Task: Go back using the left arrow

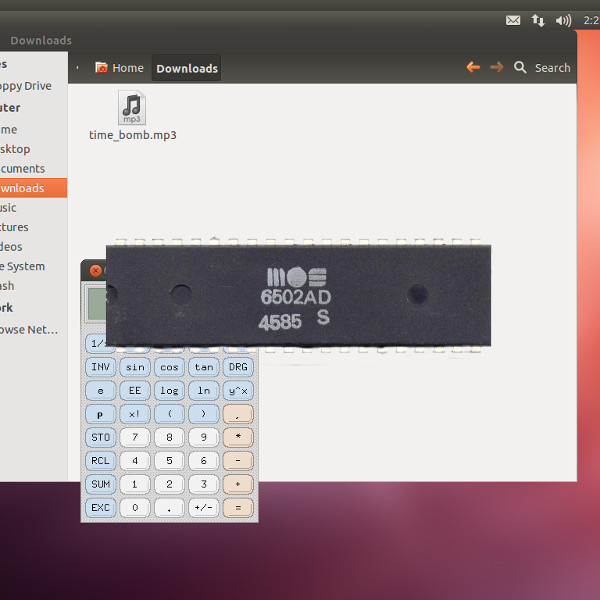Action: (473, 67)
